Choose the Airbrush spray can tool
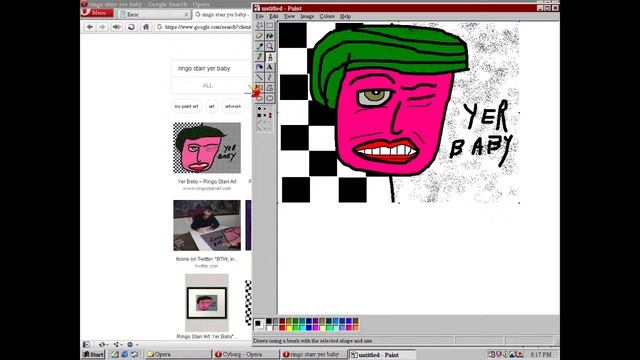The width and height of the screenshot is (640, 360). 260,67
